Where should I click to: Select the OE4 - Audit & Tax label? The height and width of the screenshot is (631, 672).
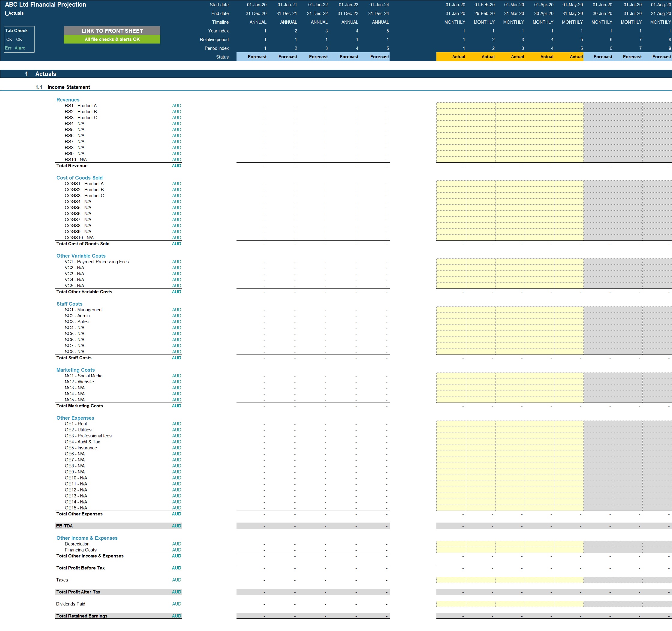82,442
